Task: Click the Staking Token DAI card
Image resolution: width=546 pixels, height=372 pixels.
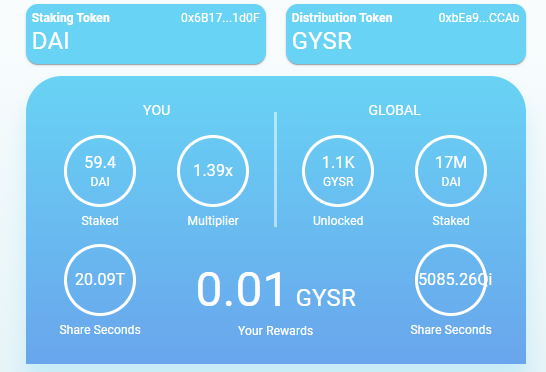Action: tap(146, 34)
